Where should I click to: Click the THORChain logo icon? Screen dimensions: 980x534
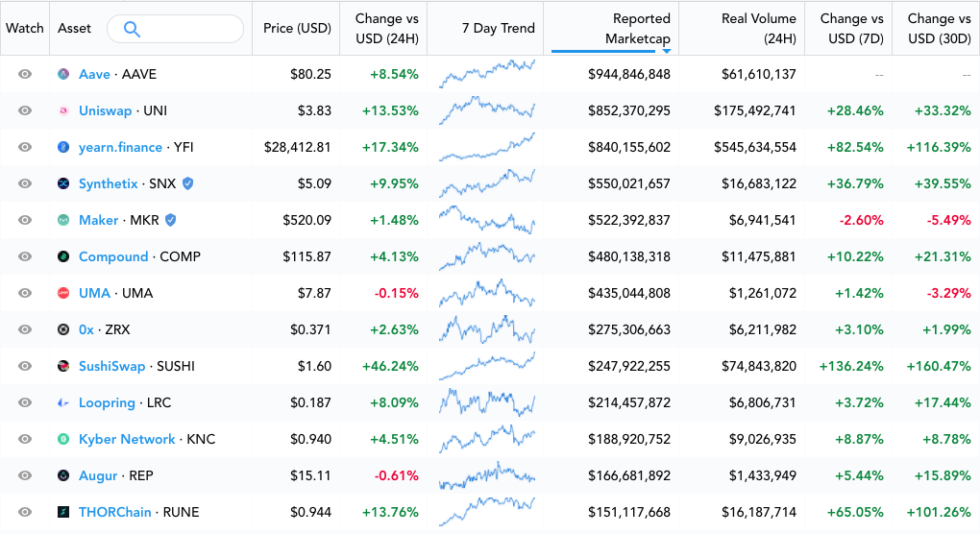(x=63, y=512)
